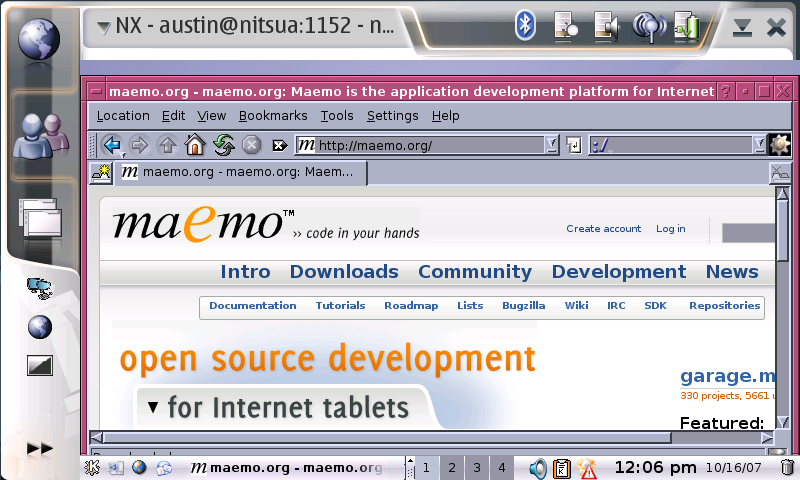Image resolution: width=800 pixels, height=480 pixels.
Task: Open a new tab with the new tab icon
Action: 101,173
